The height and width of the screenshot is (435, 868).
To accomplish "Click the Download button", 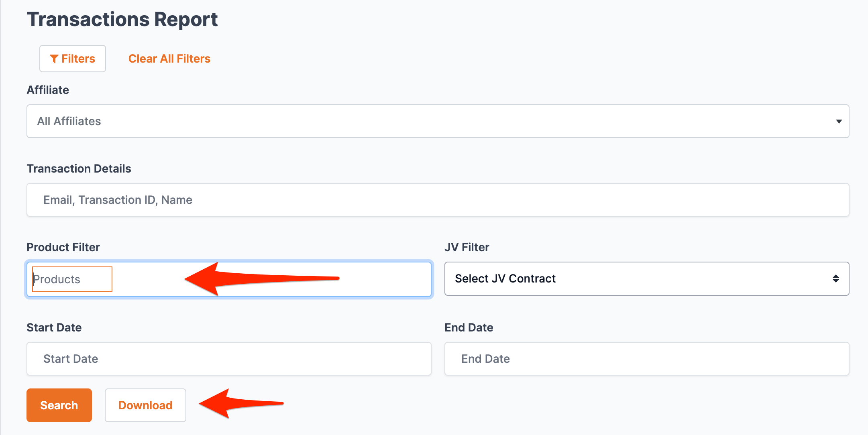I will coord(145,405).
